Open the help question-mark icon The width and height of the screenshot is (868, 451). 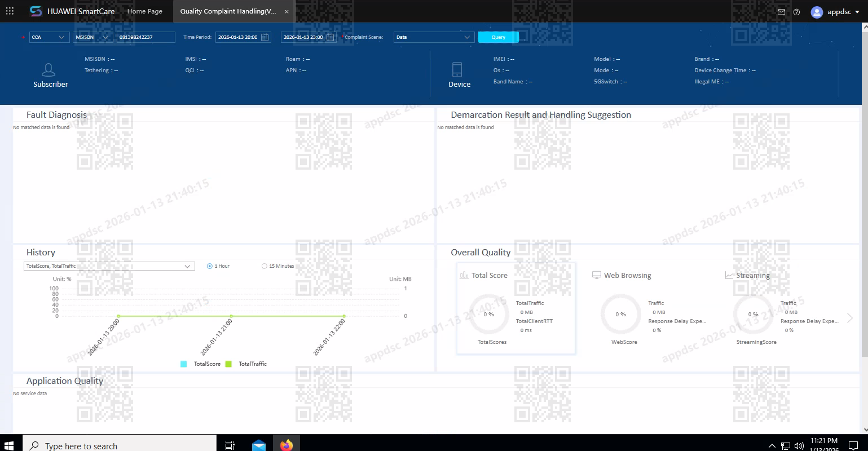[796, 12]
